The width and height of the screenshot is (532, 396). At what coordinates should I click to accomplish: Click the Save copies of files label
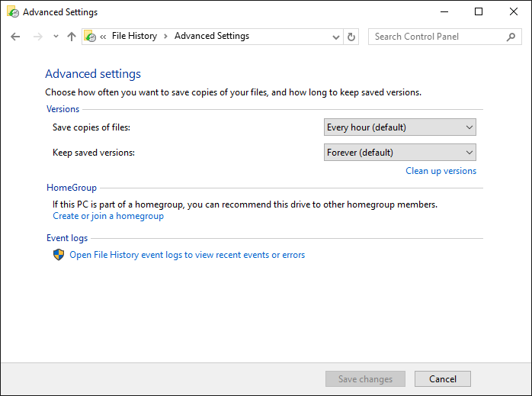click(x=91, y=127)
